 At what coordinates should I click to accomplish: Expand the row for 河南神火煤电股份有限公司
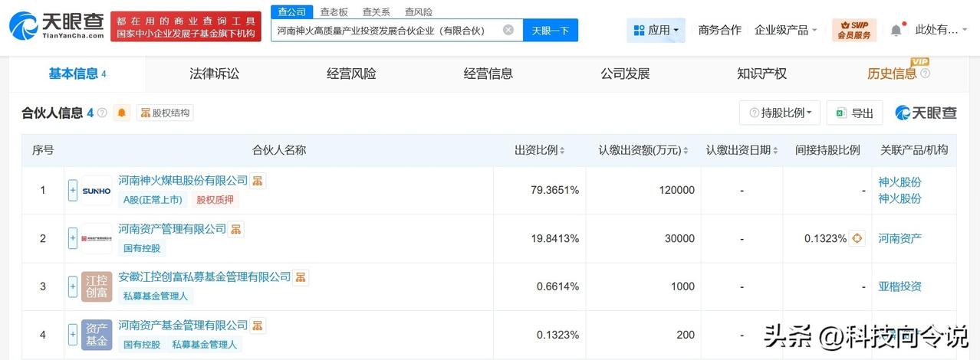[x=73, y=190]
